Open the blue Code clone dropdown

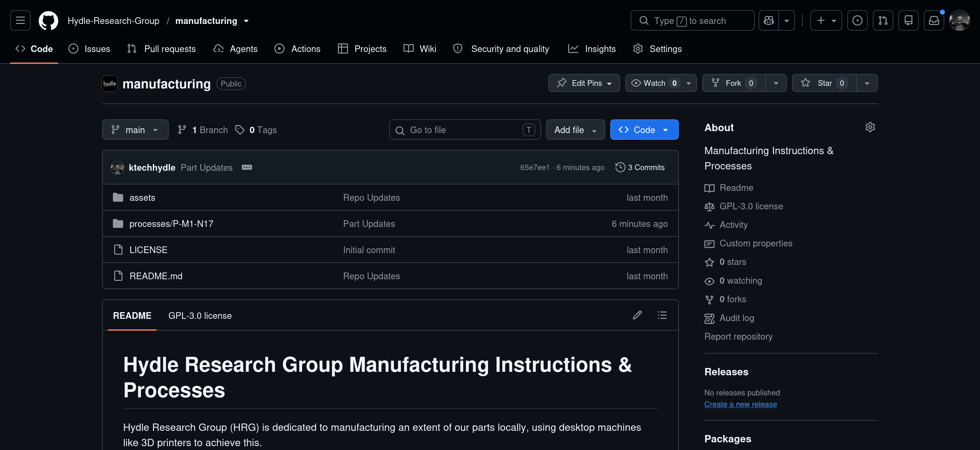pyautogui.click(x=644, y=130)
